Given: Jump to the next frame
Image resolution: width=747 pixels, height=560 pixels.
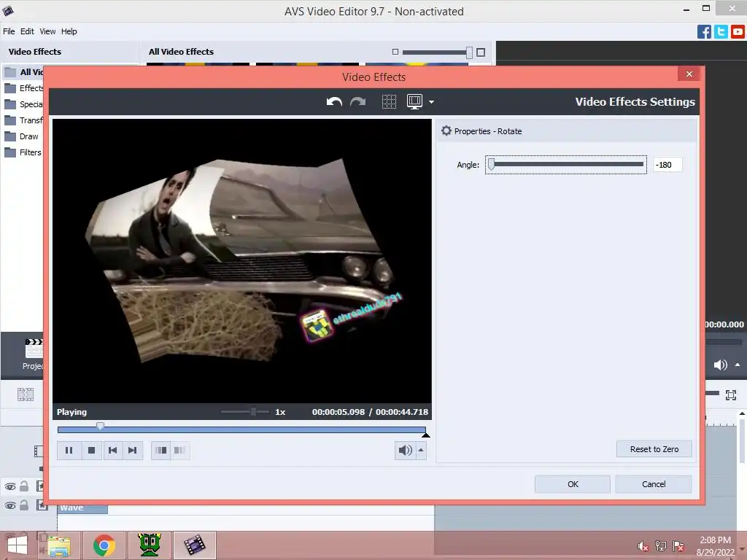Looking at the screenshot, I should point(133,450).
